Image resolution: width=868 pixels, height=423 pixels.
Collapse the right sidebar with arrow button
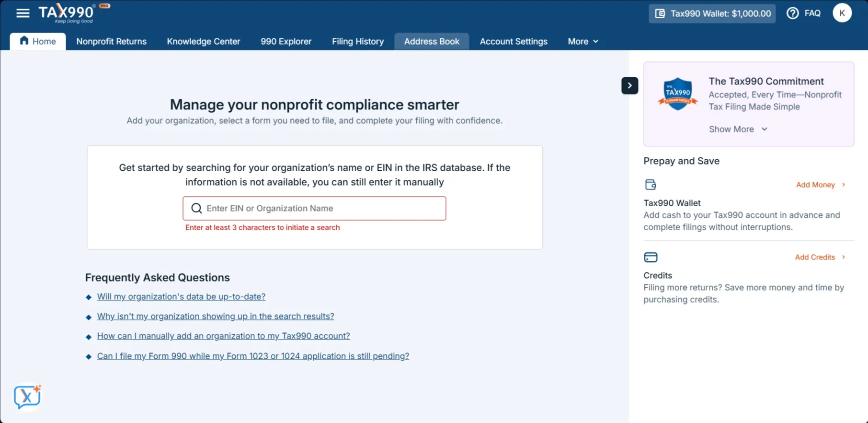coord(629,86)
